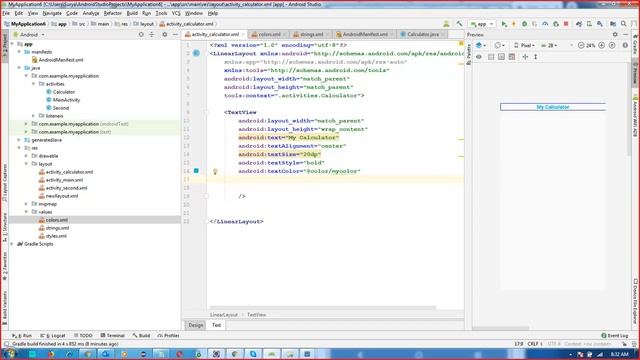640x360 pixels.
Task: Zoom out the preview with minus icon
Action: point(581,45)
